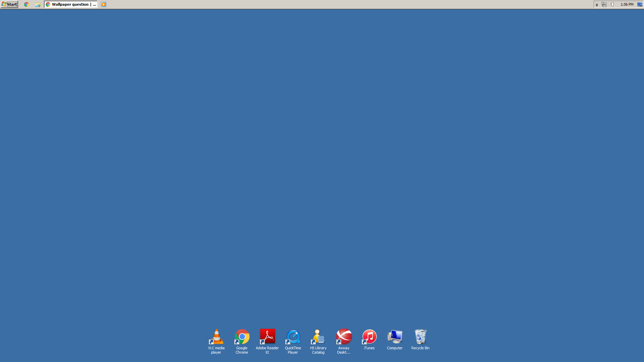
Task: Click the 1:56 PM clock
Action: [627, 4]
